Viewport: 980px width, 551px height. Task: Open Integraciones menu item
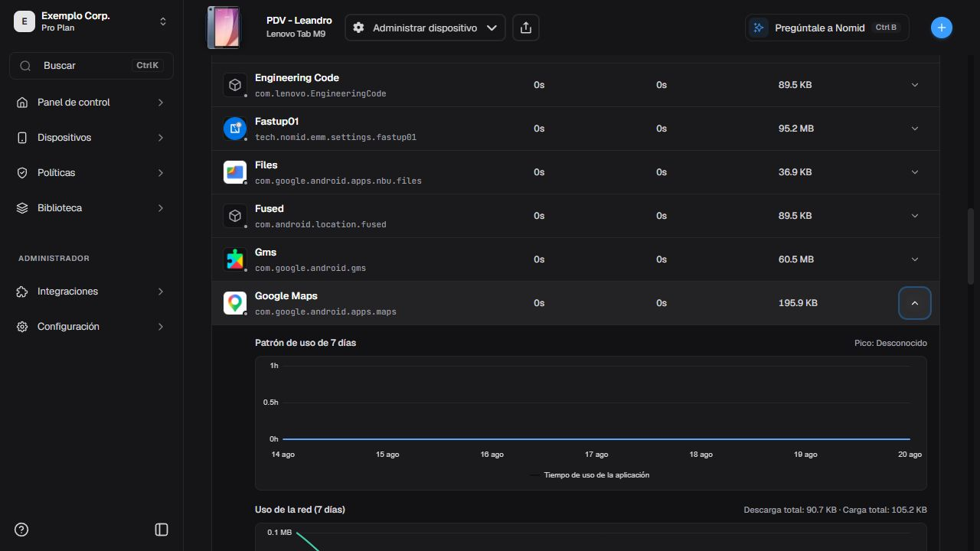coord(91,292)
